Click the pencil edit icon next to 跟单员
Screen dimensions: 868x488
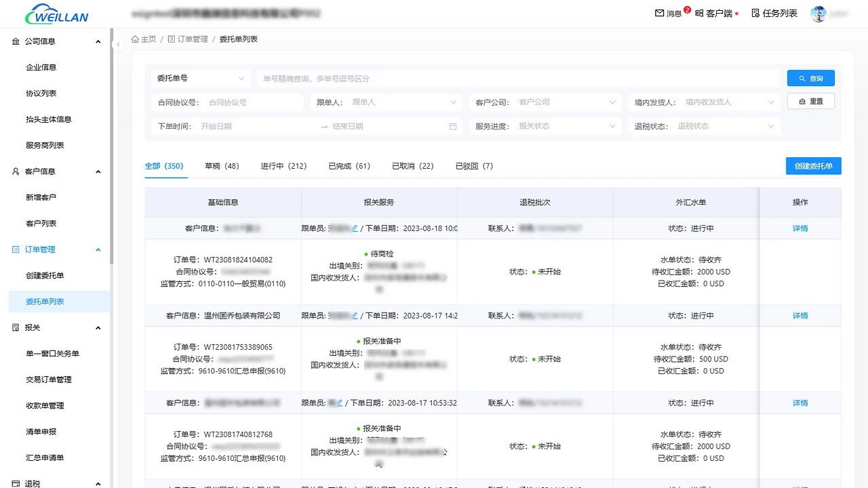coord(355,228)
